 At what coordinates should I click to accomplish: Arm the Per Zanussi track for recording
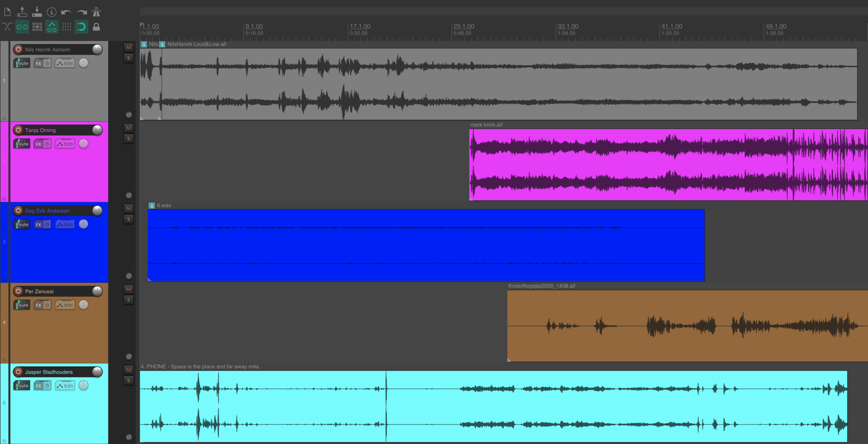click(18, 291)
